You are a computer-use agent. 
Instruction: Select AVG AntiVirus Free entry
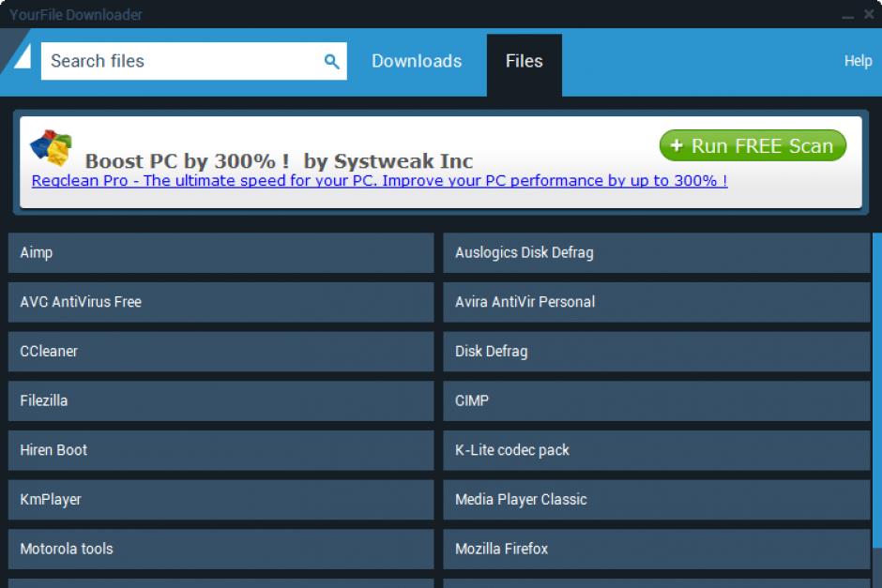pyautogui.click(x=221, y=302)
